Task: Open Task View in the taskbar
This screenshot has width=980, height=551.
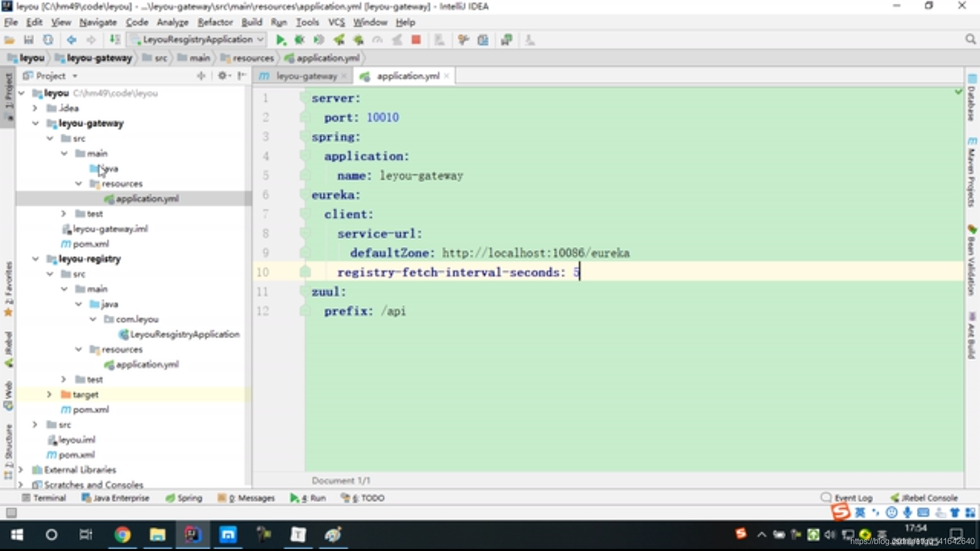Action: 86,534
